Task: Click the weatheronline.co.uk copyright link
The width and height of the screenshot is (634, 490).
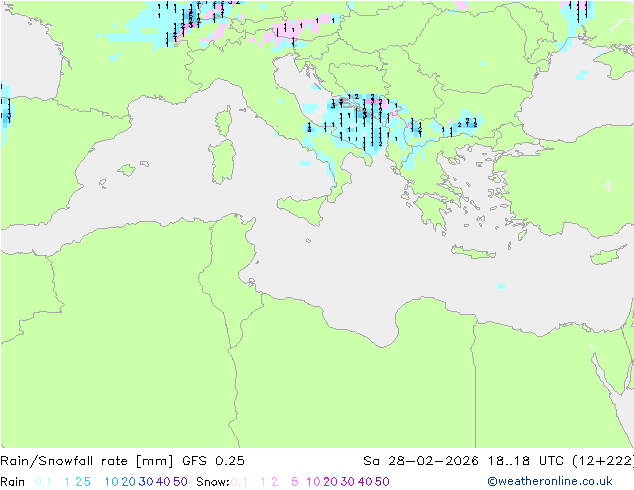Action: click(x=550, y=481)
